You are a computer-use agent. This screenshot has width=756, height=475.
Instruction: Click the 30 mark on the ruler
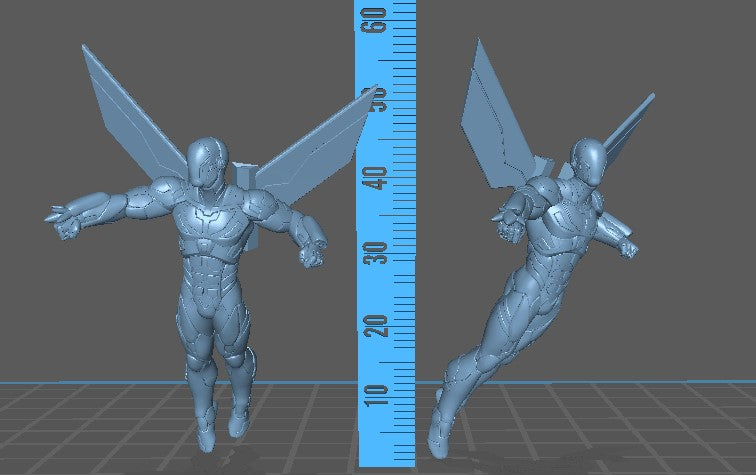click(375, 253)
